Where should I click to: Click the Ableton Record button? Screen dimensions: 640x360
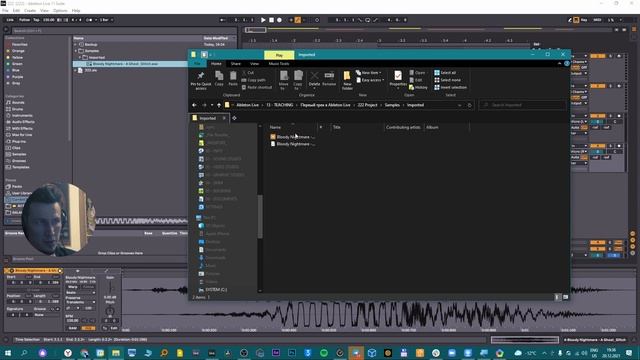click(279, 20)
